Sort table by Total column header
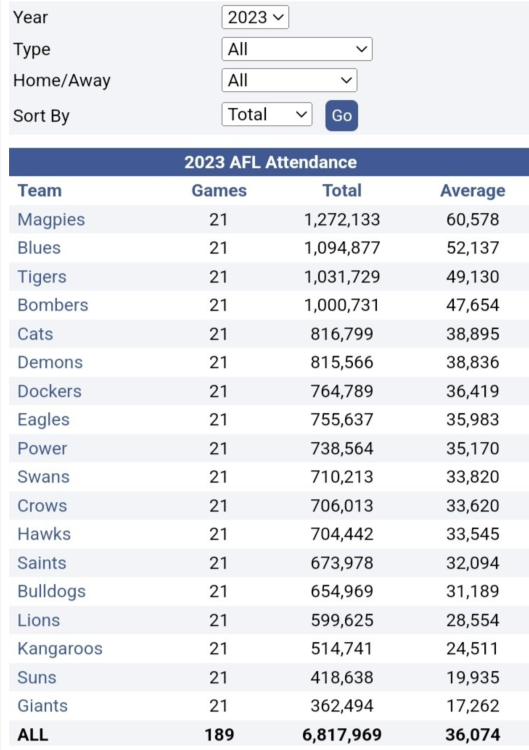This screenshot has width=529, height=750. tap(342, 191)
